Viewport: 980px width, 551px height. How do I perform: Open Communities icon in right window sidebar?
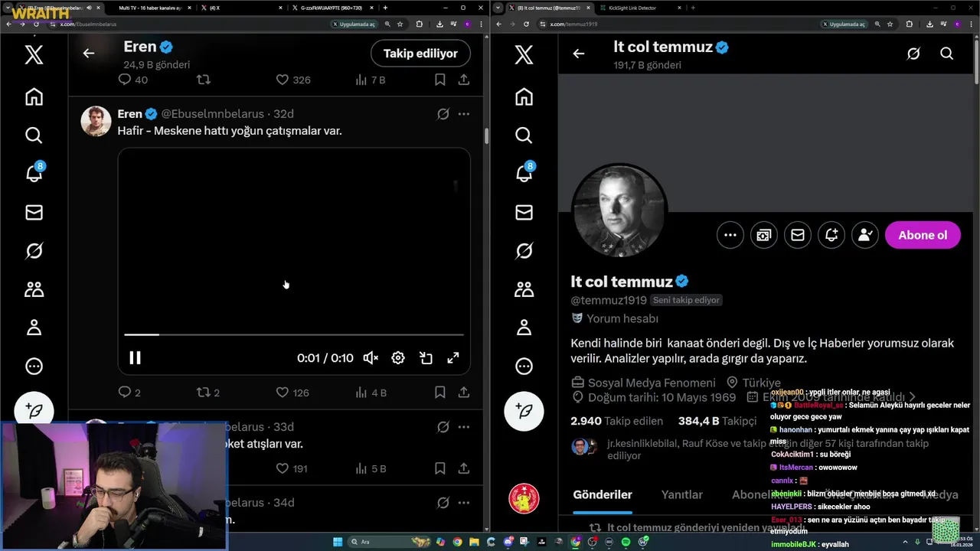coord(524,289)
